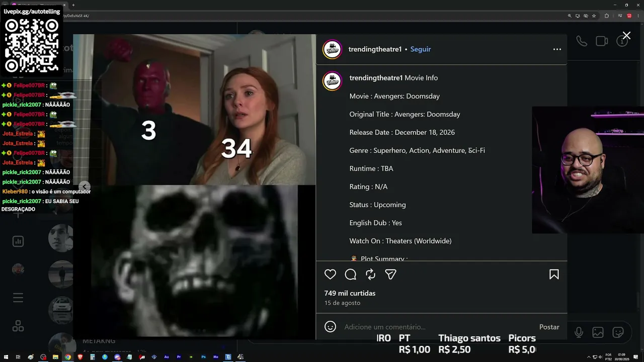The width and height of the screenshot is (644, 362).
Task: Open the dashboard chart icon in sidebar
Action: 18,241
